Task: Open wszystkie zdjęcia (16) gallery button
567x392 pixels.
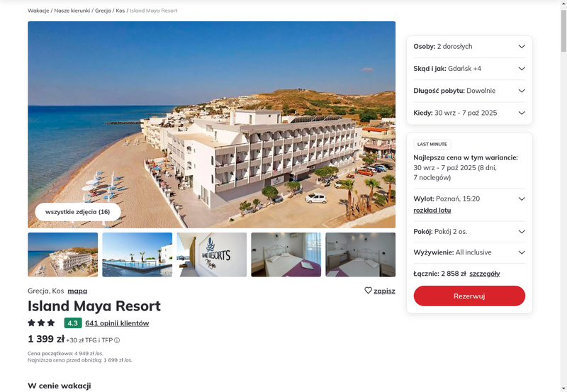Action: coord(78,212)
